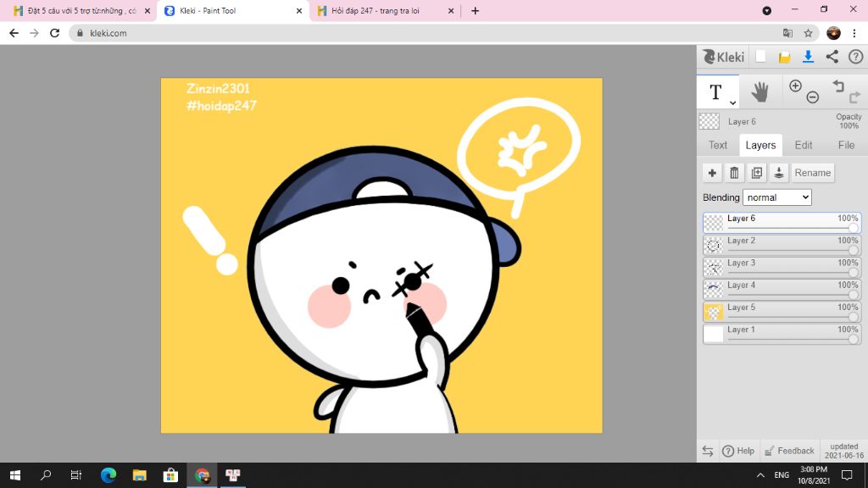Bookmark this page with the star
Viewport: 868px width, 488px height.
pos(808,33)
